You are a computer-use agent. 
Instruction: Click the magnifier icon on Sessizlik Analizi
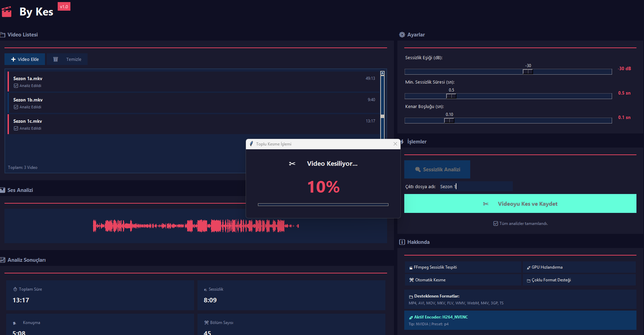[418, 169]
